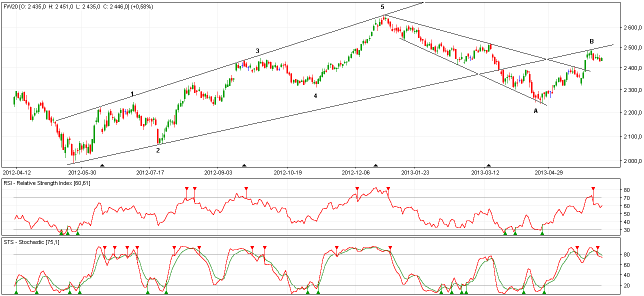Screen dimensions: 644x296
Task: Click the FW20 OHLC title text
Action: click(78, 7)
